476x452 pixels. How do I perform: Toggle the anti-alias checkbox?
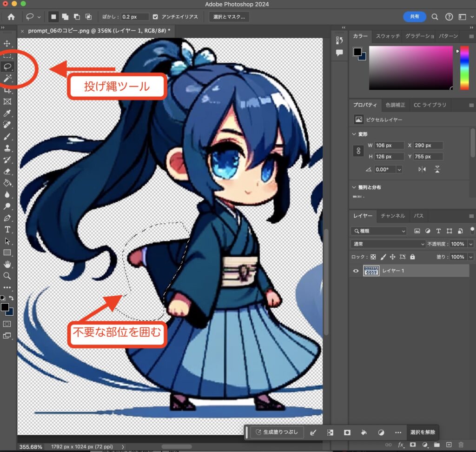[155, 17]
